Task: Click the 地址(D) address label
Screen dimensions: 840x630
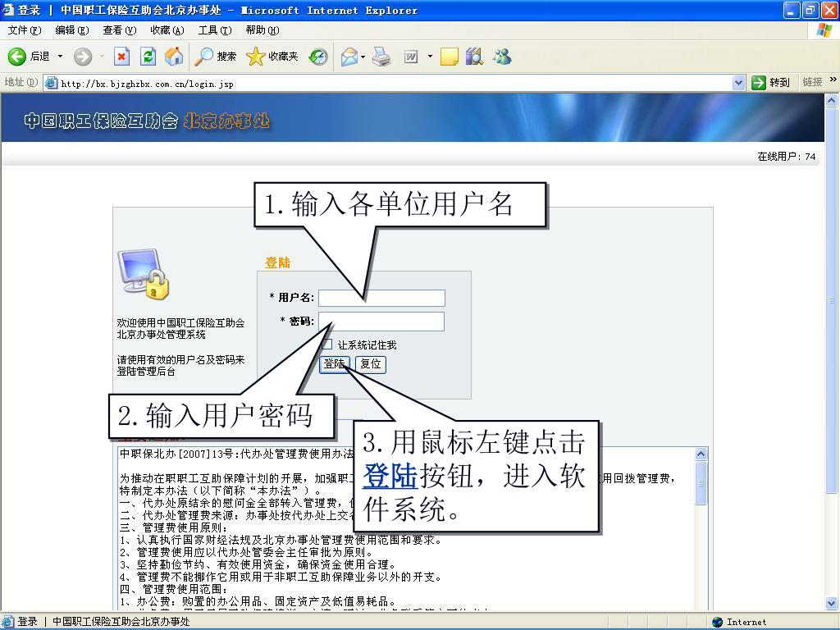Action: pyautogui.click(x=21, y=82)
